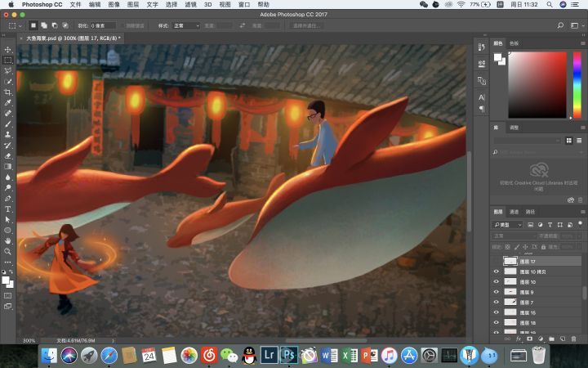Pick the Eyedropper tool
This screenshot has height=368, width=588.
(x=8, y=103)
